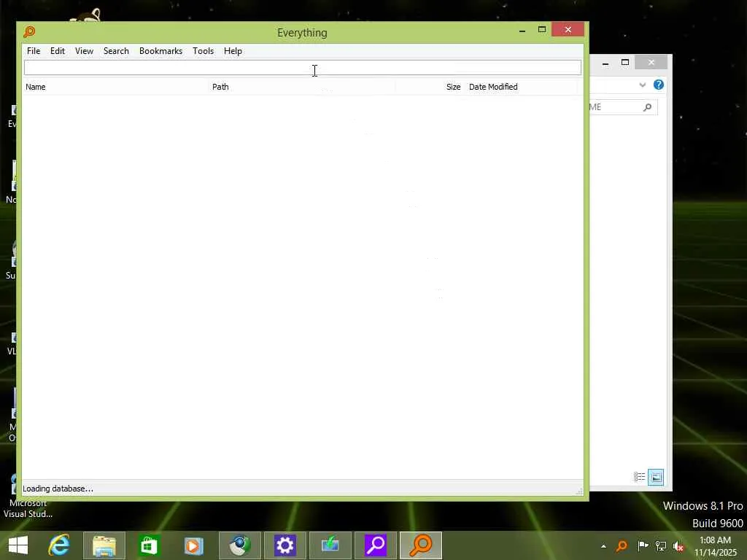Switch Explorer to large icons view

[656, 477]
